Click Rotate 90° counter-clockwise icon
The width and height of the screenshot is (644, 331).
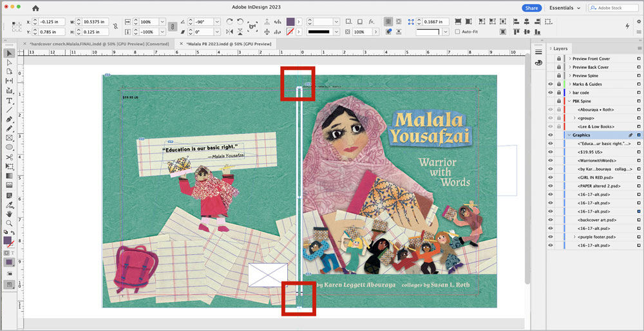click(240, 21)
